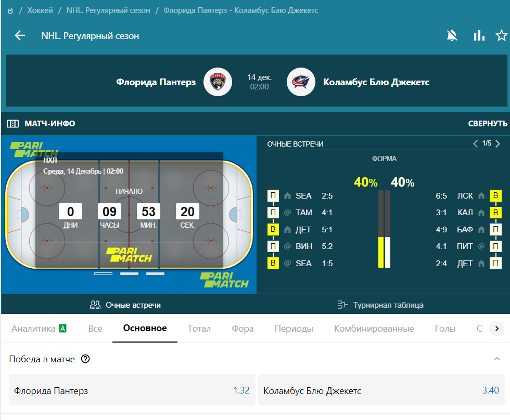Click away @ icon beside ПИТ 4:1
The height and width of the screenshot is (420, 510).
click(481, 246)
